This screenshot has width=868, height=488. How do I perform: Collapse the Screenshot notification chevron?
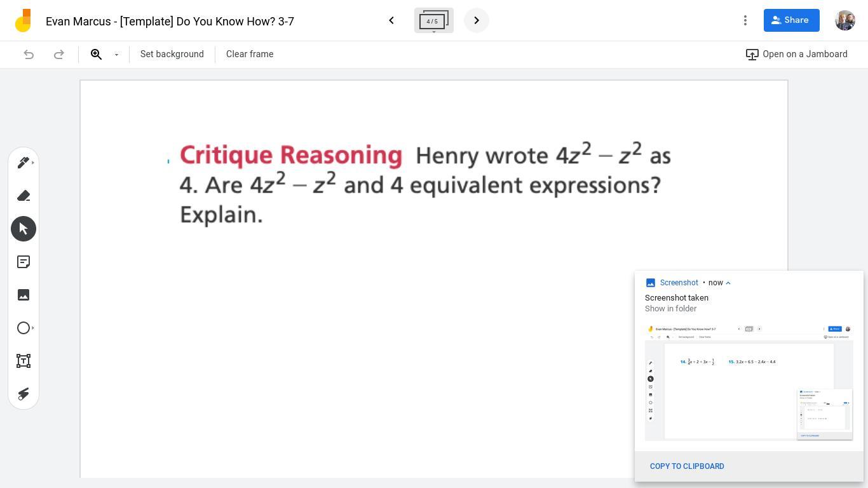coord(728,283)
